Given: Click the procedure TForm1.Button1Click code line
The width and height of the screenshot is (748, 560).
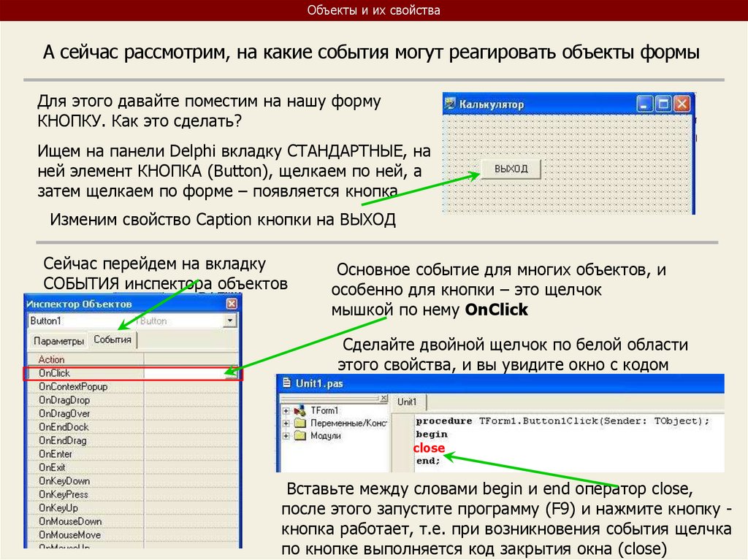Looking at the screenshot, I should 563,421.
